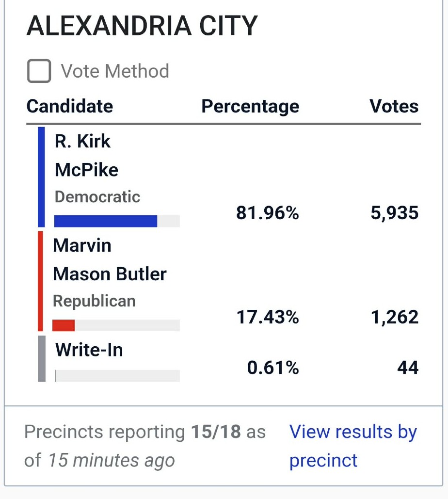The height and width of the screenshot is (499, 448).
Task: Click the red Republican vote bar
Action: pos(64,325)
